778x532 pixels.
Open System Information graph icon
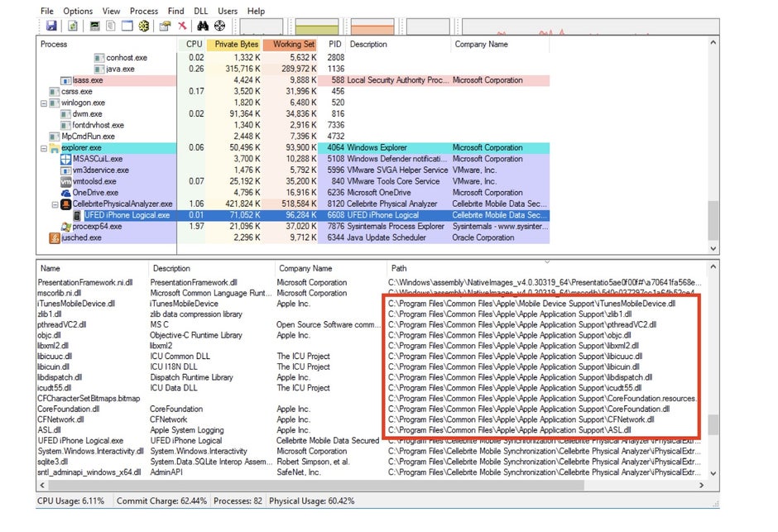click(94, 26)
